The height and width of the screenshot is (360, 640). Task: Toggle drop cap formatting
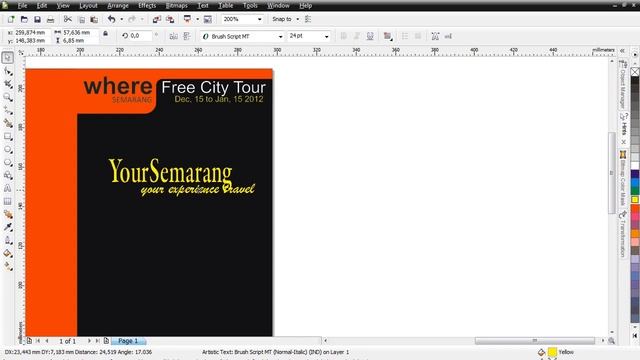[418, 36]
